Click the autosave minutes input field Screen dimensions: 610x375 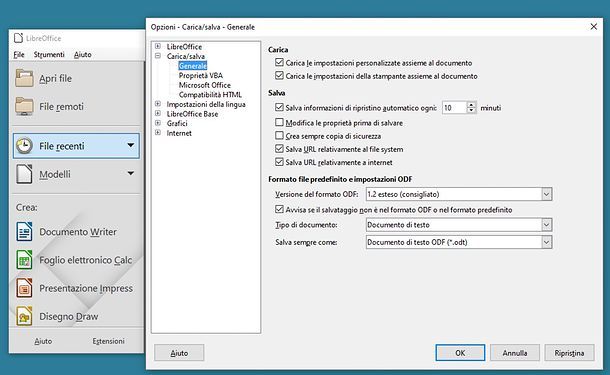coord(454,108)
